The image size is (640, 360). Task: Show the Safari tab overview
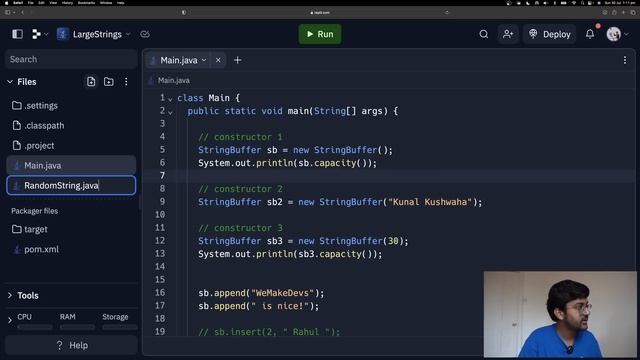[x=633, y=13]
